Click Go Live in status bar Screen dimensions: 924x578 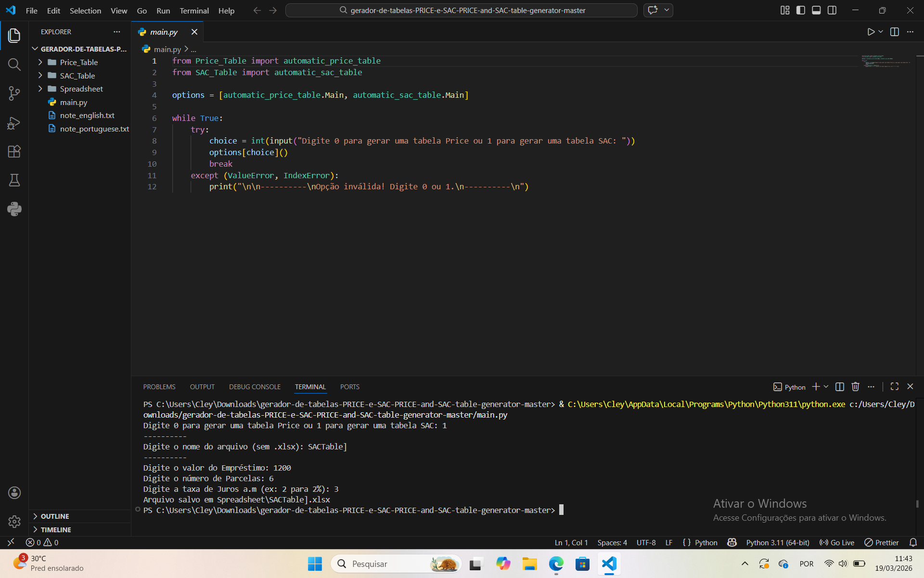[837, 542]
